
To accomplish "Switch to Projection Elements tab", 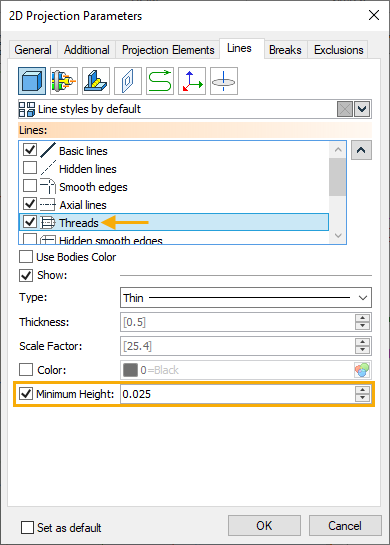I will [x=168, y=50].
